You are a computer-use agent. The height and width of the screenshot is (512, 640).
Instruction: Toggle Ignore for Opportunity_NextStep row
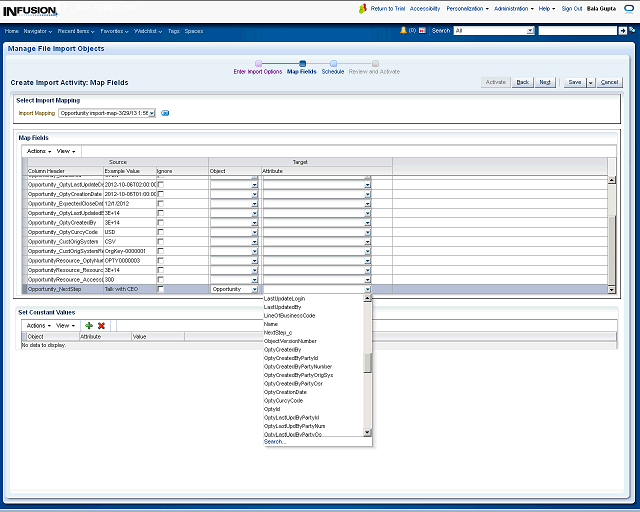(x=161, y=289)
